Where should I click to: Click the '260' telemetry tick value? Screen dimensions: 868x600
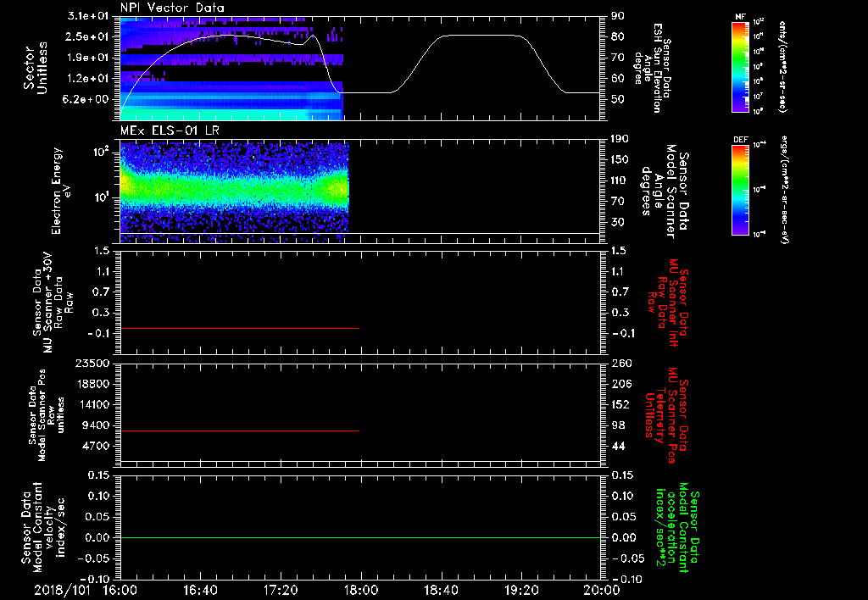[620, 364]
